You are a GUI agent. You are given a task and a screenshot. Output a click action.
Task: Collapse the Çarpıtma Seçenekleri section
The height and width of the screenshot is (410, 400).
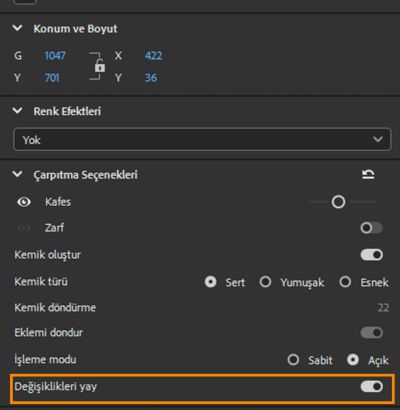(17, 174)
